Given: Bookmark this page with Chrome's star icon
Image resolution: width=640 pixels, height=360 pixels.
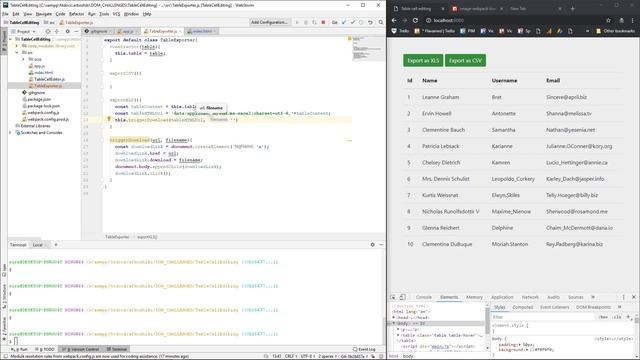Looking at the screenshot, I should pyautogui.click(x=608, y=20).
